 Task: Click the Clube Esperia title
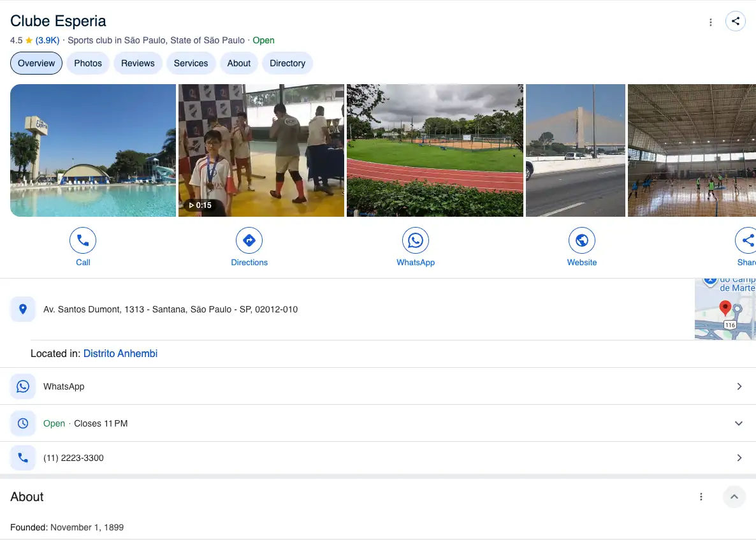[x=58, y=21]
